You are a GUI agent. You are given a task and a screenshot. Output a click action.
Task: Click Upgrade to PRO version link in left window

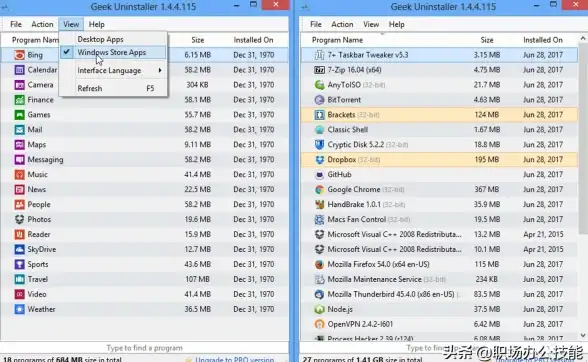tap(234, 359)
